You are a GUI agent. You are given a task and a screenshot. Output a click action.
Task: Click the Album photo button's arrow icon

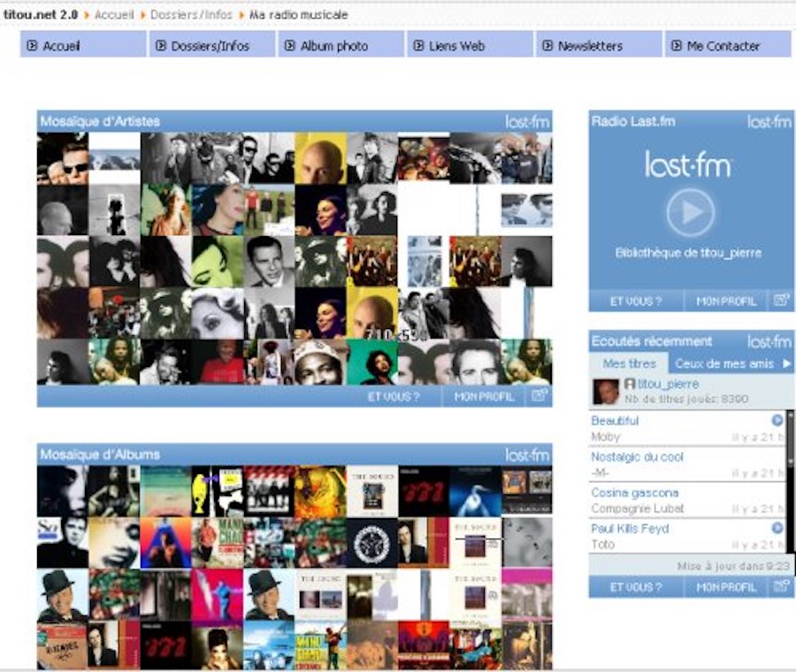(290, 45)
